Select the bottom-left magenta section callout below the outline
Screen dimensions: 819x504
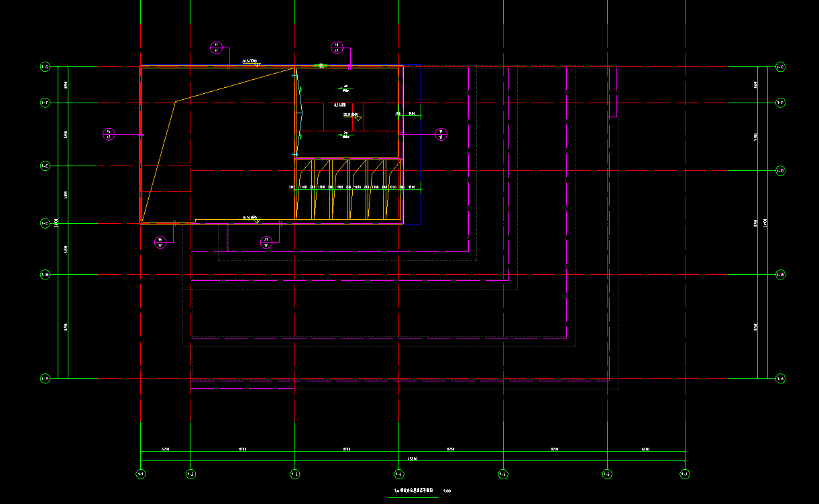tap(160, 242)
